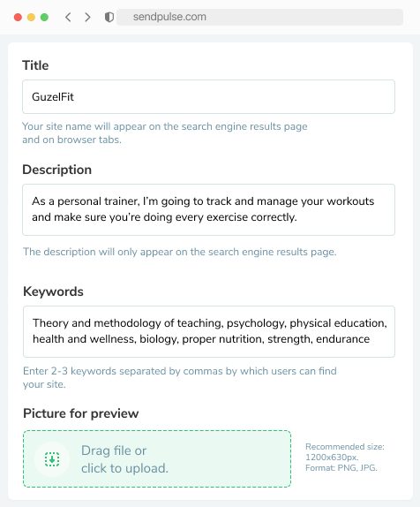Screen dimensions: 420x507
Task: Click the Picture for preview heading
Action: tap(81, 413)
